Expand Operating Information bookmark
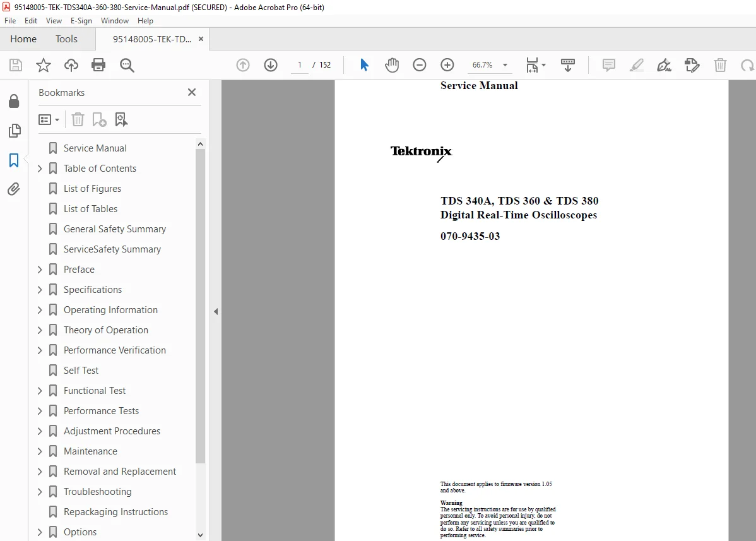756x541 pixels. [40, 310]
